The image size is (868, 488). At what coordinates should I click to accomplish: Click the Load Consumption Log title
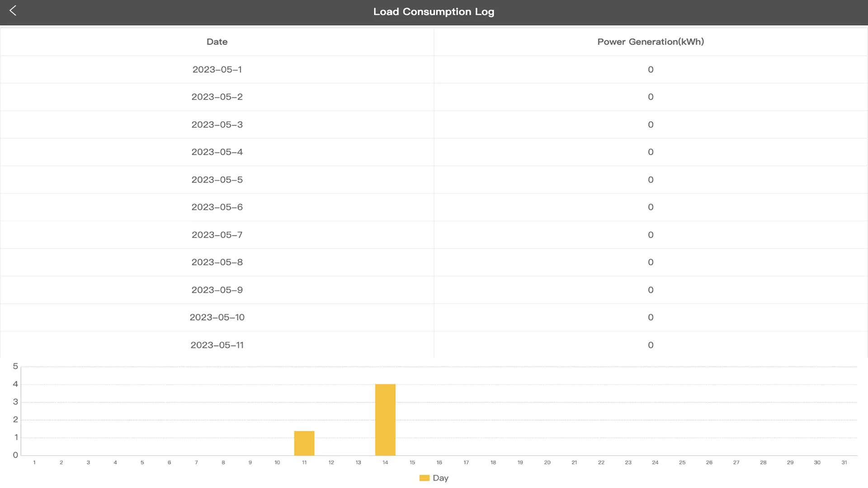tap(433, 12)
